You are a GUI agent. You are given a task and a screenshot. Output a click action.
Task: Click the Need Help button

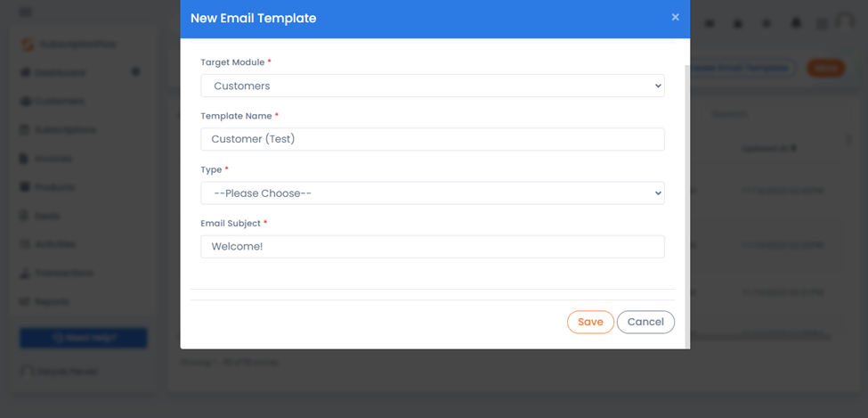click(84, 338)
